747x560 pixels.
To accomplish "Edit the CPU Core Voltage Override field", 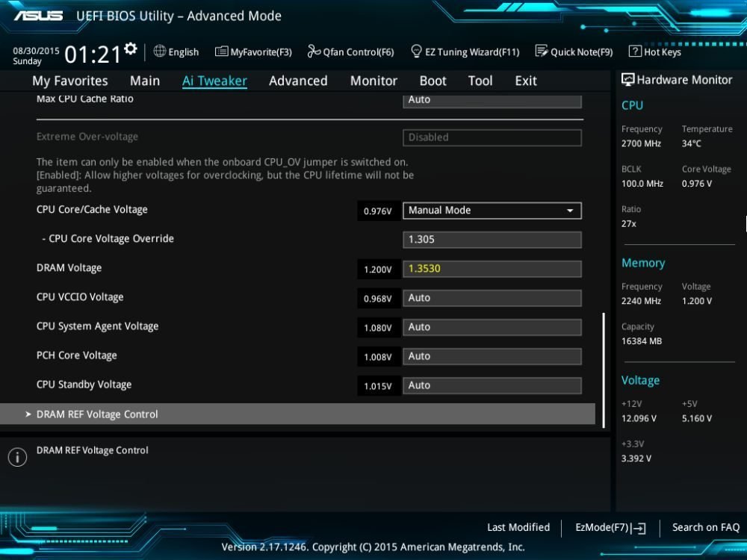I will (492, 240).
